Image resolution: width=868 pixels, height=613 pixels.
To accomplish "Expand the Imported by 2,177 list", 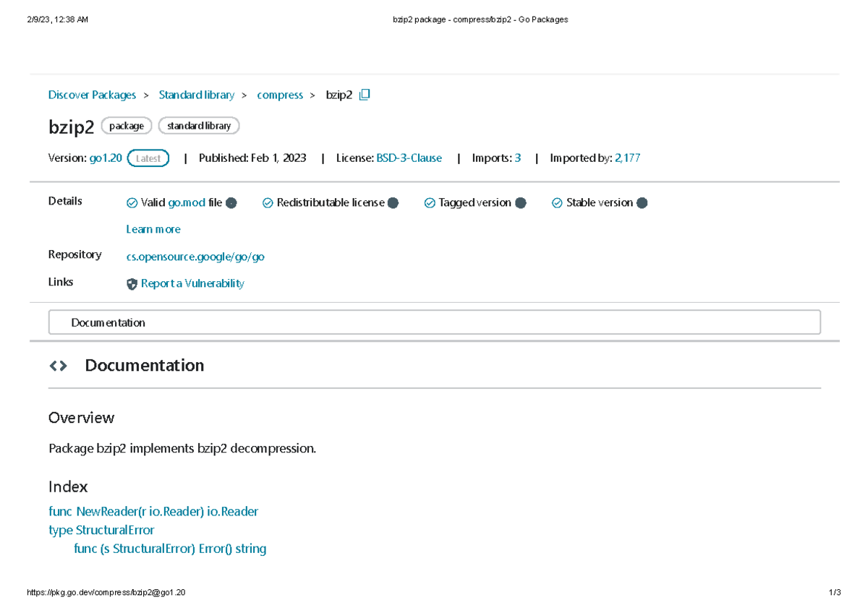I will pyautogui.click(x=627, y=158).
